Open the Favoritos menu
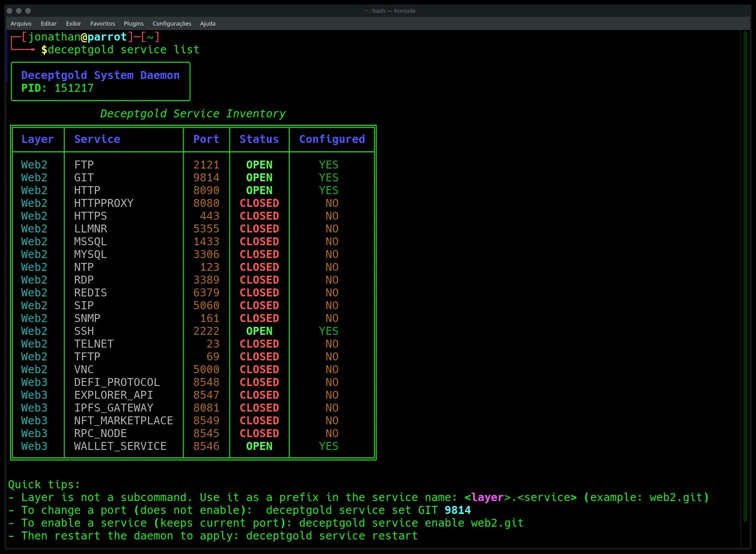756x554 pixels. coord(102,23)
